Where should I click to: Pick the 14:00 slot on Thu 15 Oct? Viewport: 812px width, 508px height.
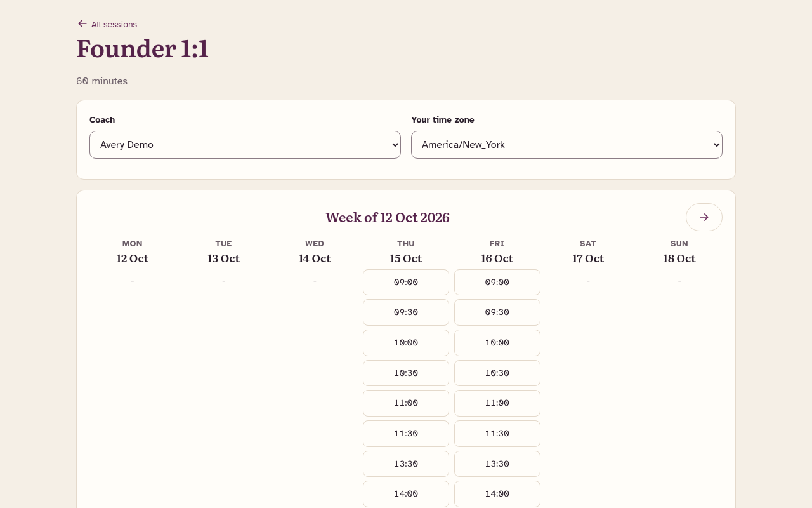point(406,494)
